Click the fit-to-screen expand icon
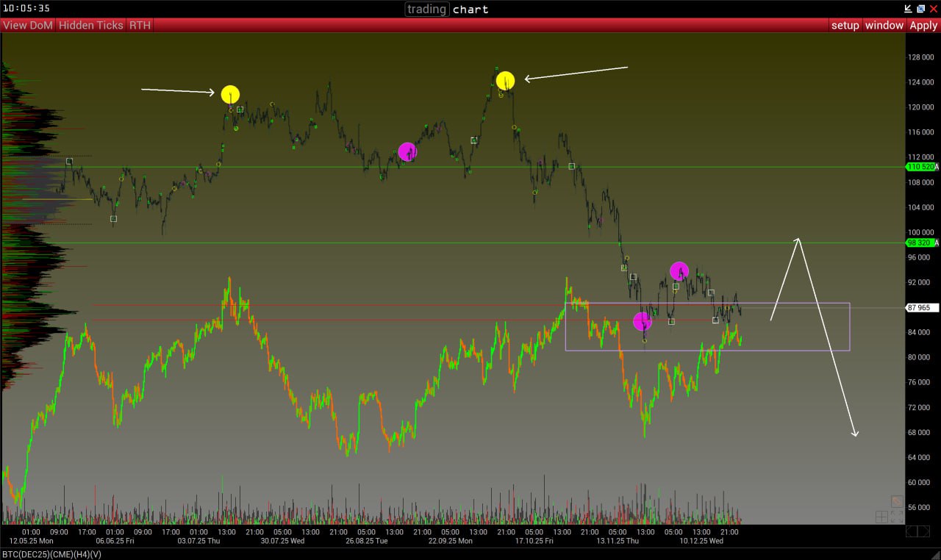This screenshot has width=941, height=560. (x=897, y=517)
